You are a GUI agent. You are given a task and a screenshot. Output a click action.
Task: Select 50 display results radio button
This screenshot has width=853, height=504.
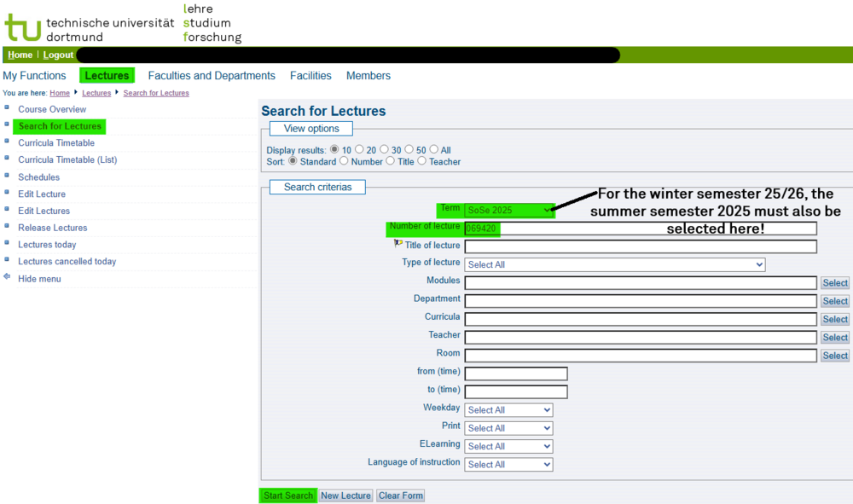(409, 149)
